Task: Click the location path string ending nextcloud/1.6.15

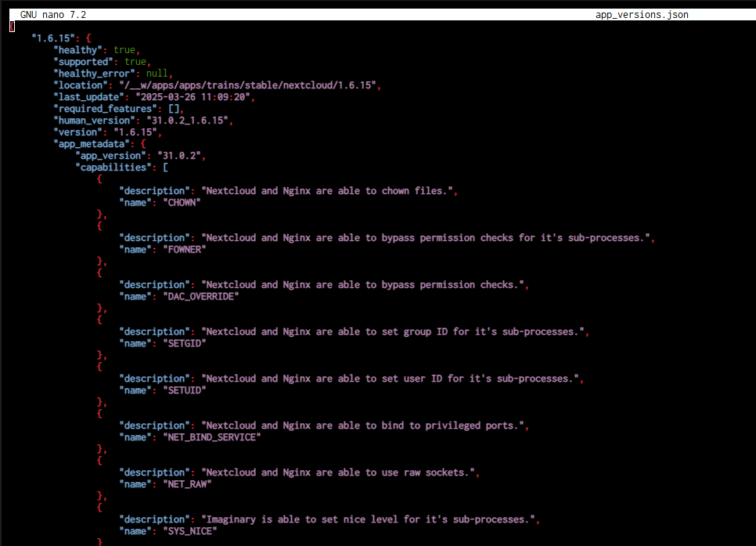Action: coord(247,85)
